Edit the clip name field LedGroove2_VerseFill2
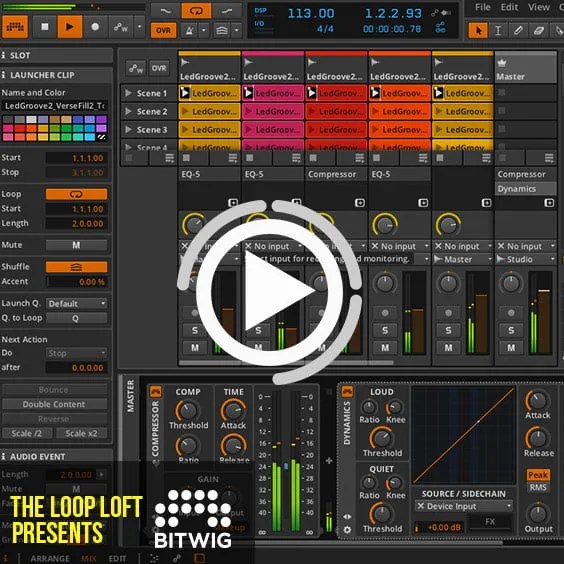Image resolution: width=564 pixels, height=564 pixels. pos(54,106)
